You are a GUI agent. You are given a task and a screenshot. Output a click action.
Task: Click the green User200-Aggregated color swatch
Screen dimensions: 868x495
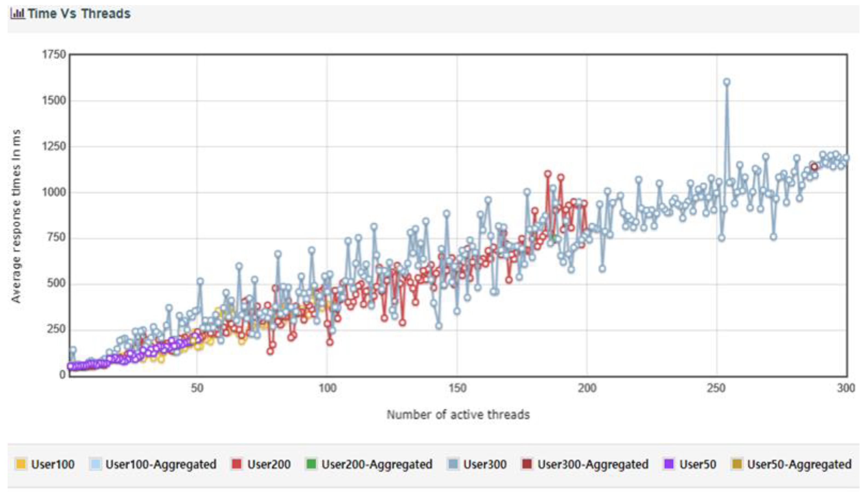[311, 464]
